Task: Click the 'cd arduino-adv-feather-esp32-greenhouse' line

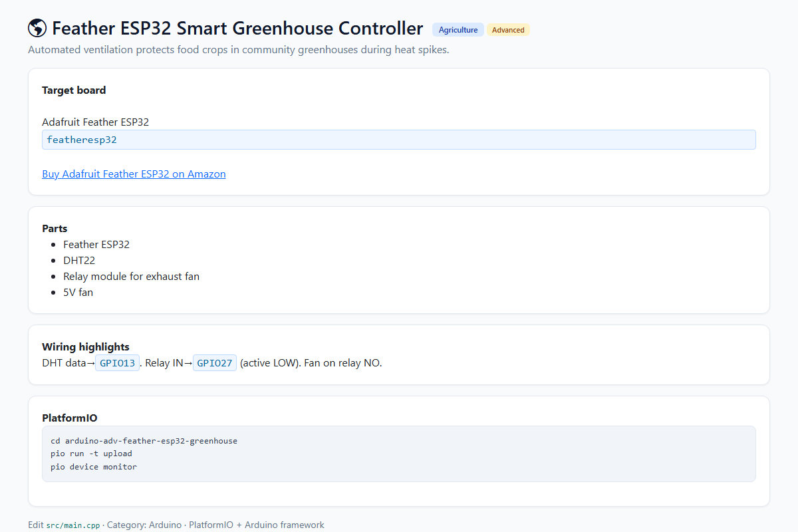Action: tap(144, 441)
